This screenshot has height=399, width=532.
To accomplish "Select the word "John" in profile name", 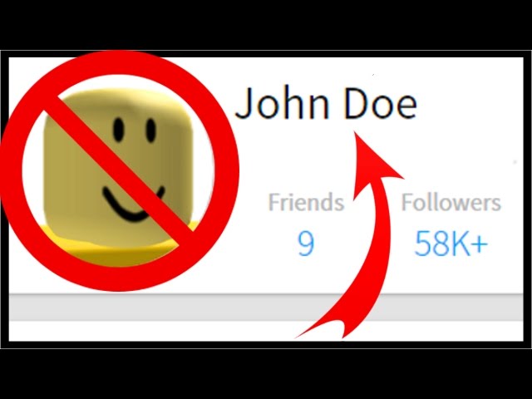I will [283, 103].
